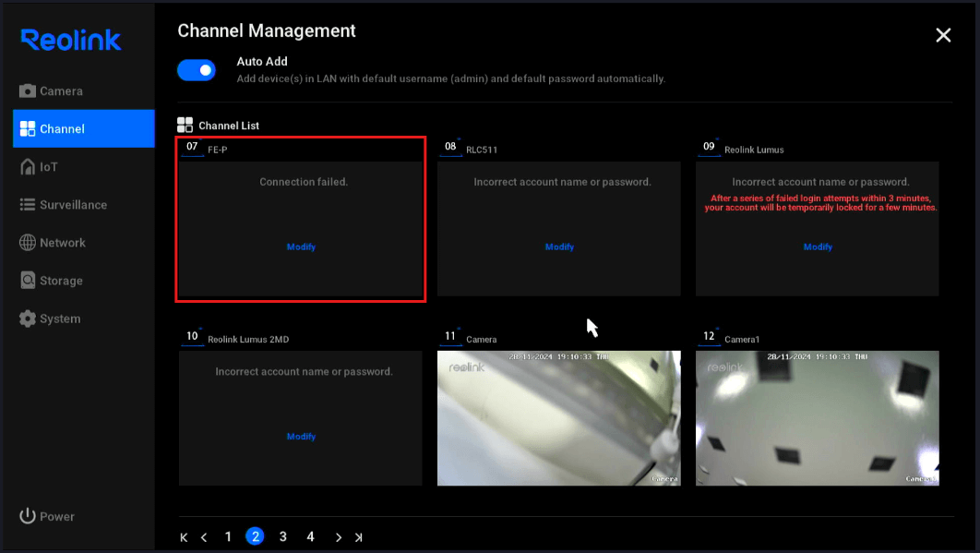This screenshot has width=980, height=553.
Task: Click Modify on the RLC511 channel
Action: coord(559,246)
